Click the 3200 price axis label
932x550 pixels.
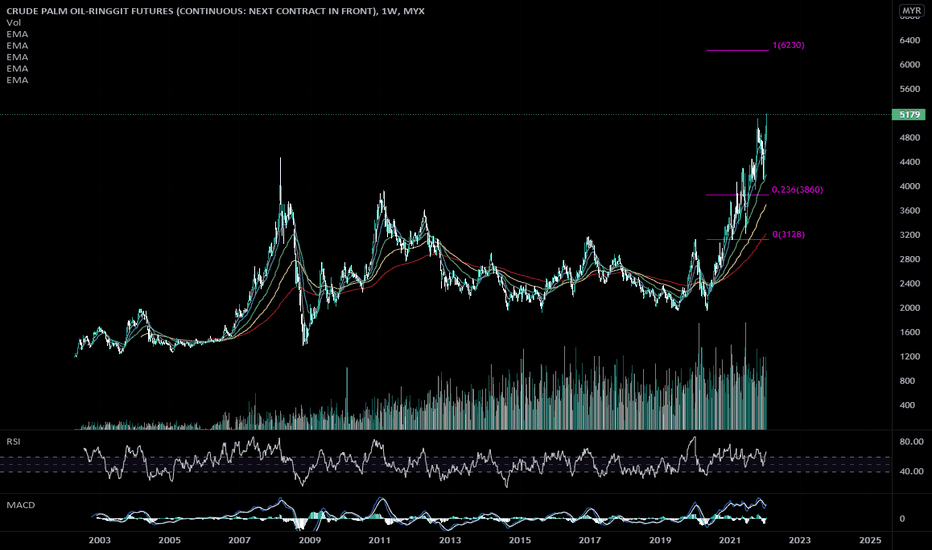coord(909,235)
